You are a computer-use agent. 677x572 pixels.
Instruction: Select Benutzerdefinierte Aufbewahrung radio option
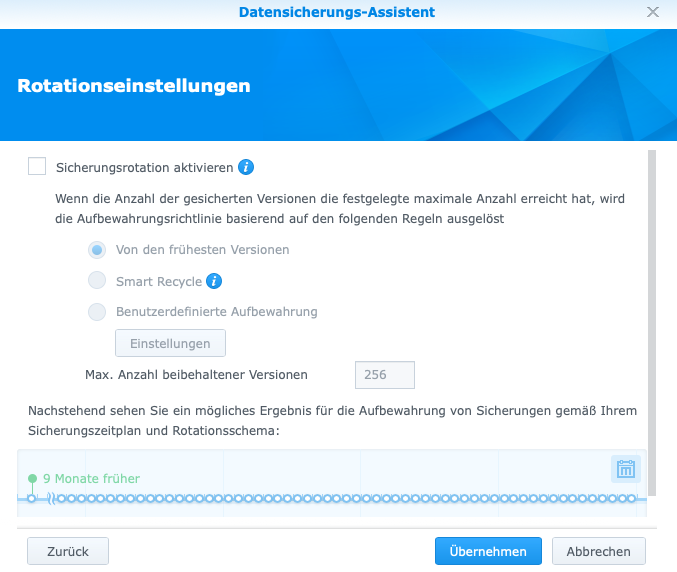tap(97, 312)
